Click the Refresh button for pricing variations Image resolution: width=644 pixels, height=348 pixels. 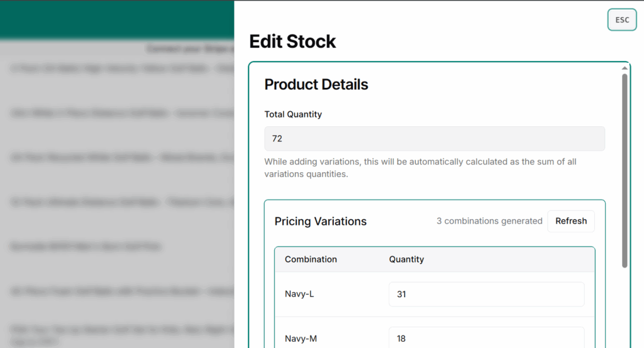570,221
